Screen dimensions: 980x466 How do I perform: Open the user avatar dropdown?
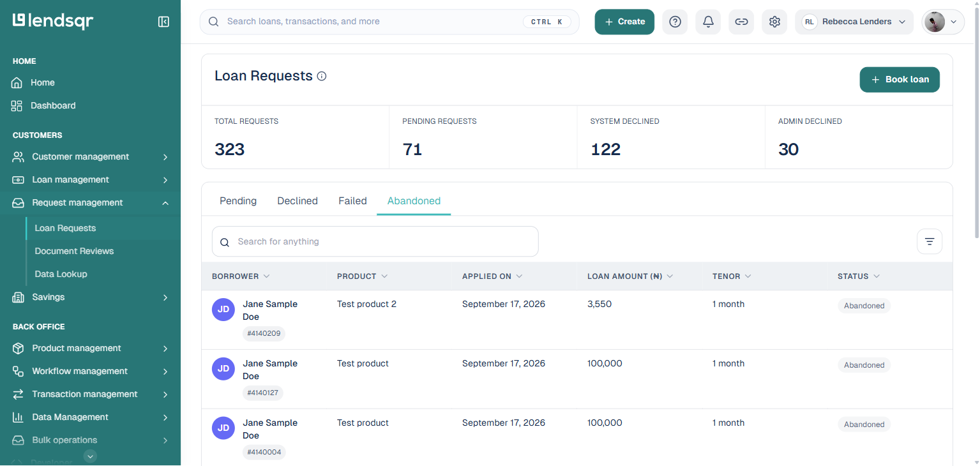[x=943, y=22]
